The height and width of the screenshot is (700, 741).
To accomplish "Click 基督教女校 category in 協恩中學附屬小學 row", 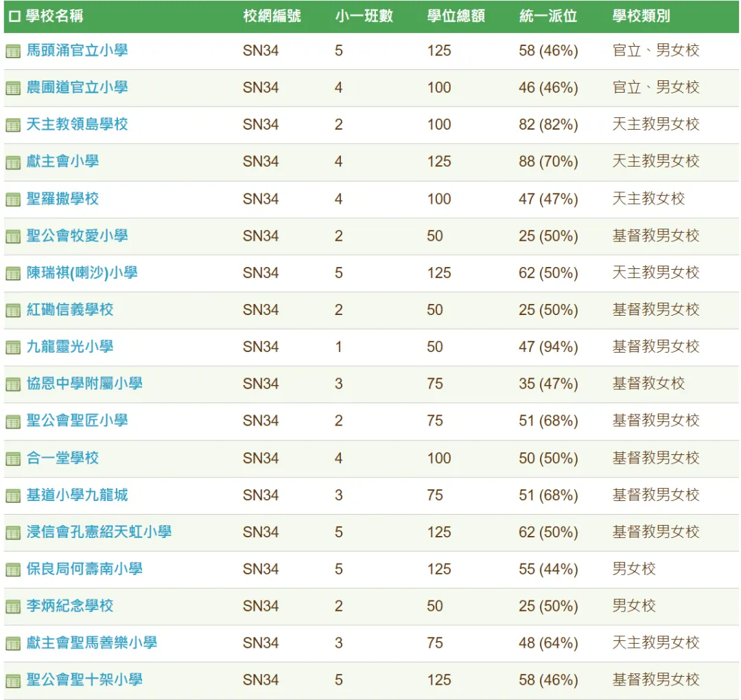I will (x=648, y=384).
